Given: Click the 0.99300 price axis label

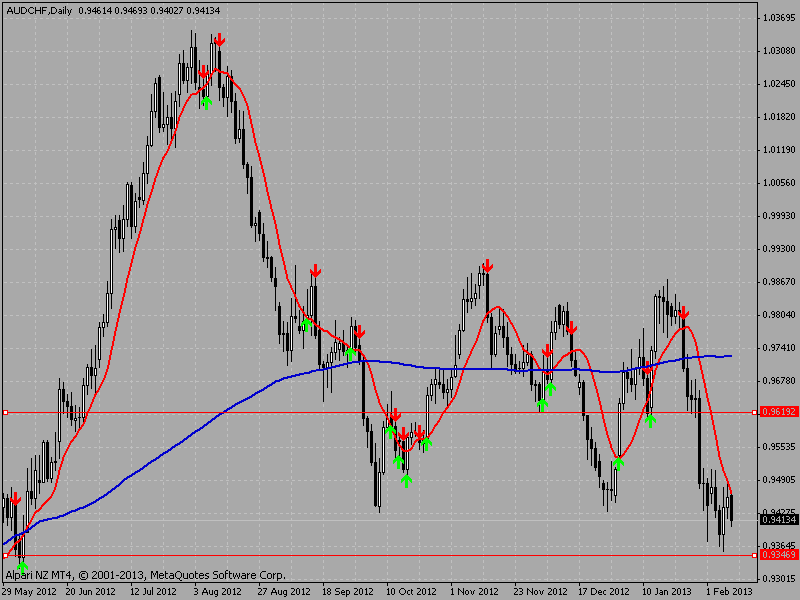Looking at the screenshot, I should (779, 249).
